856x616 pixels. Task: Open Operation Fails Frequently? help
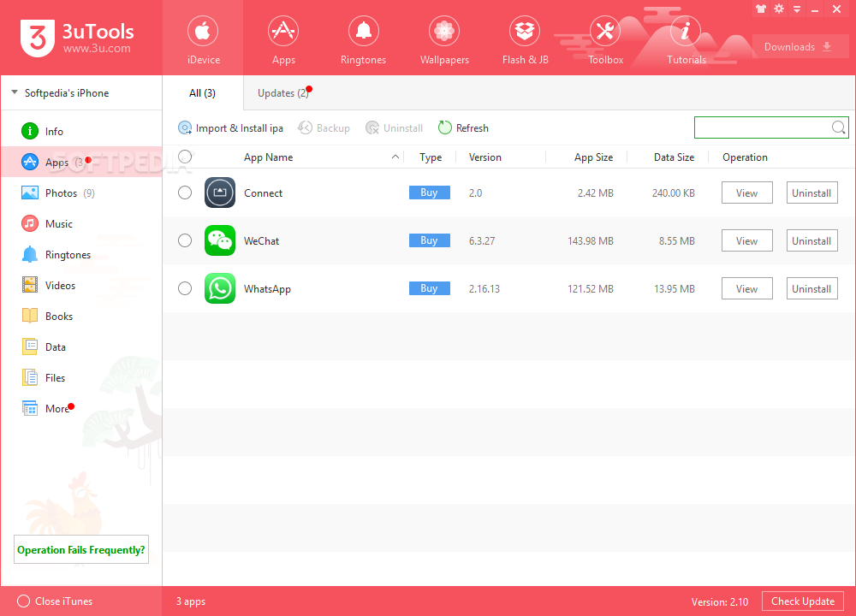(x=81, y=549)
